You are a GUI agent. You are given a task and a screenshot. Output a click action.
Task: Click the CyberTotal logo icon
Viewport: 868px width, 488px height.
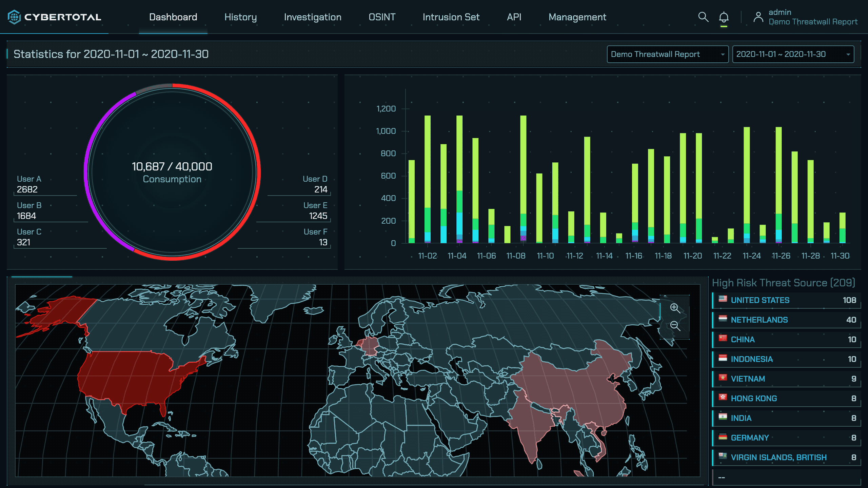(14, 17)
